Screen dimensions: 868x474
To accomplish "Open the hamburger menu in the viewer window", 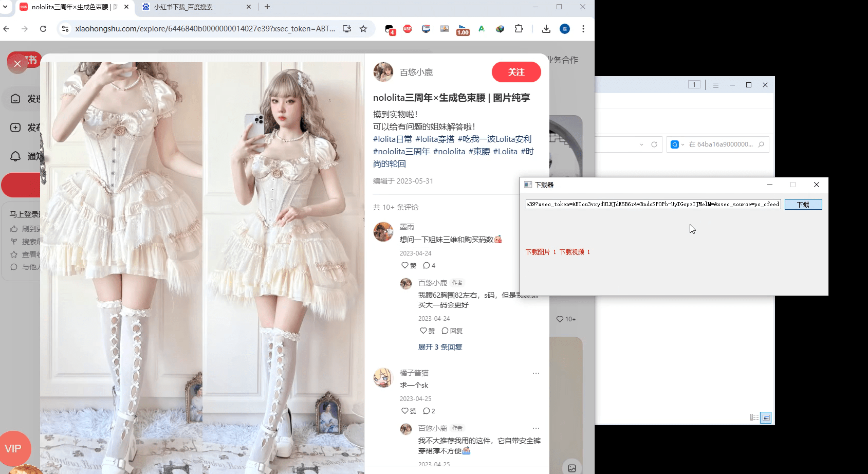I will coord(715,84).
